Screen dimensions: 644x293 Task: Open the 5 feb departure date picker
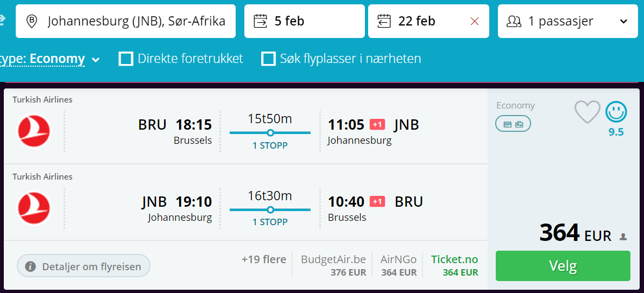coord(304,21)
